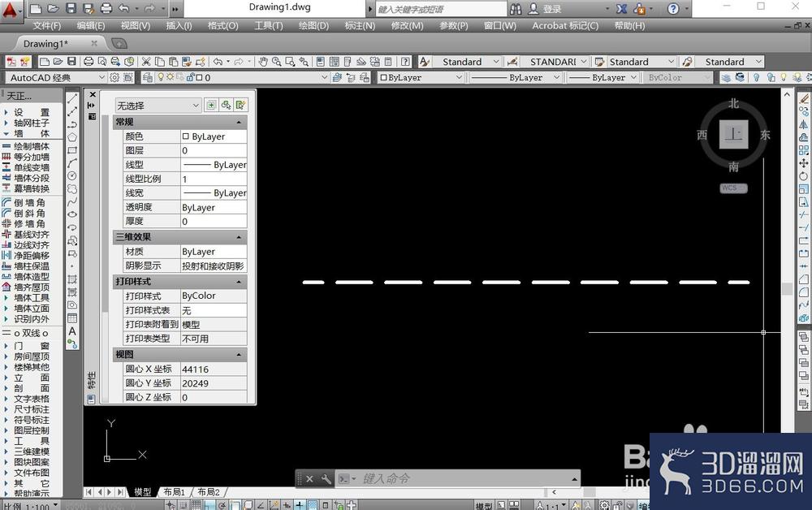Viewport: 812px width, 510px height.
Task: Select the Polygon draw tool
Action: [x=72, y=137]
